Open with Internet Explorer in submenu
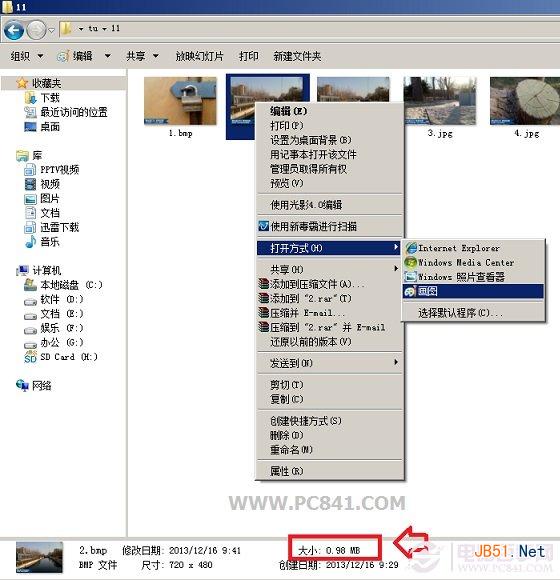The height and width of the screenshot is (580, 560). pyautogui.click(x=473, y=248)
